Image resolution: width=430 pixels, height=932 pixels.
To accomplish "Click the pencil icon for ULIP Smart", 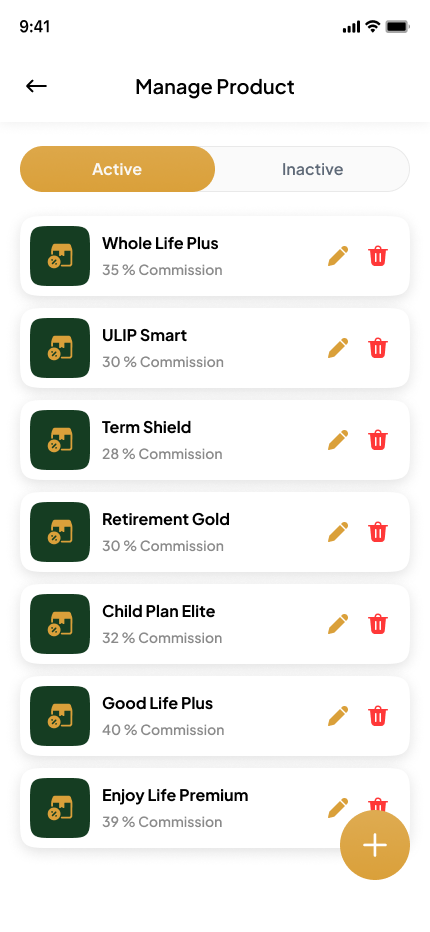I will click(x=338, y=348).
